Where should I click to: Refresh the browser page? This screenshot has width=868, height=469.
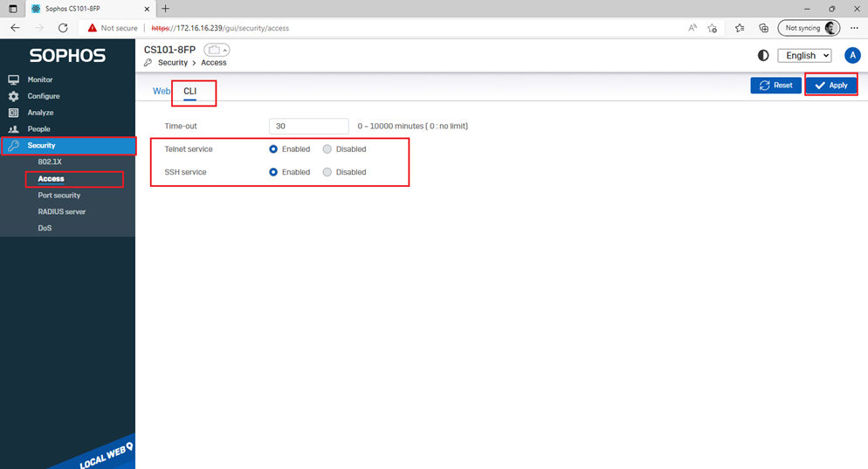tap(63, 28)
